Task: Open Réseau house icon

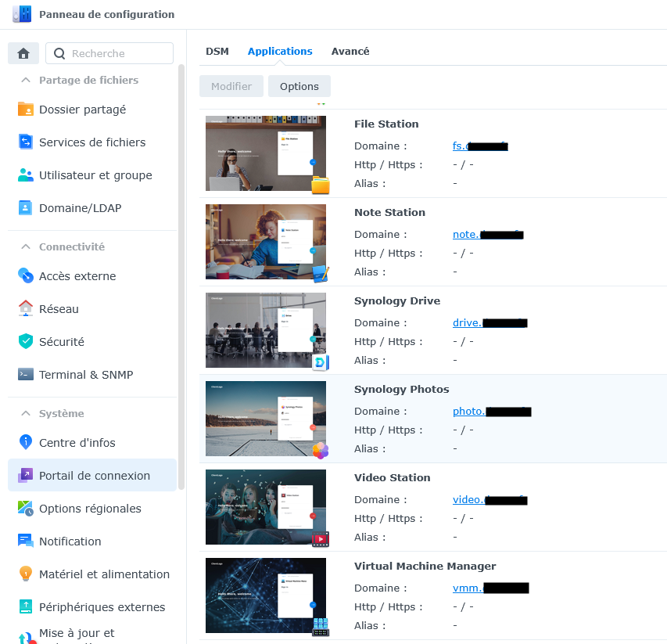Action: (x=26, y=308)
